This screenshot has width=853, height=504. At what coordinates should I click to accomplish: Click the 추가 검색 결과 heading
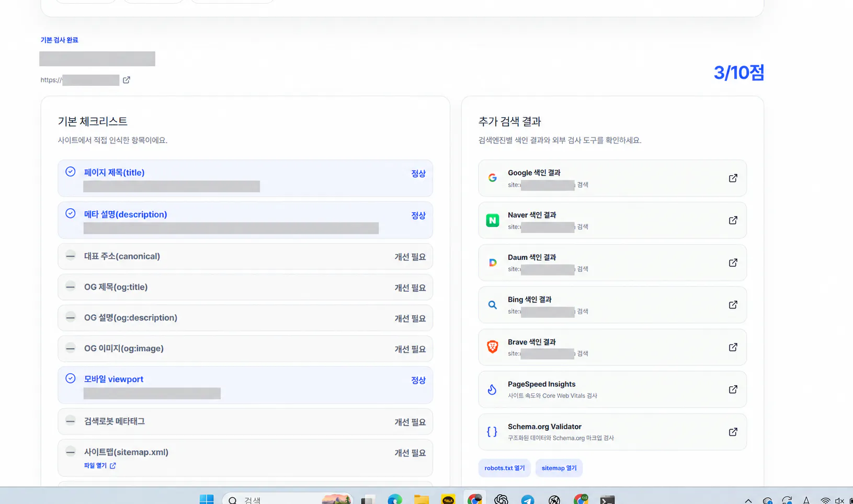(510, 121)
